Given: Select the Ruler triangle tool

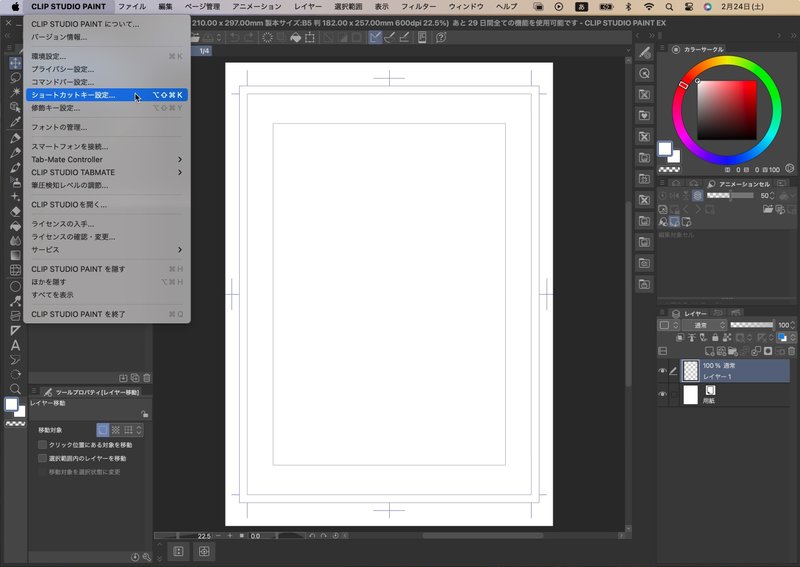Looking at the screenshot, I should pyautogui.click(x=15, y=331).
